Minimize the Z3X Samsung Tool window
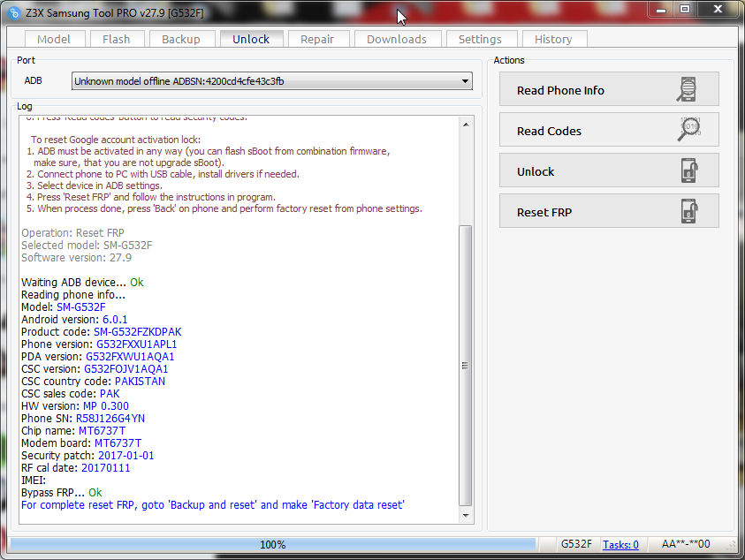This screenshot has height=560, width=745. [x=661, y=10]
